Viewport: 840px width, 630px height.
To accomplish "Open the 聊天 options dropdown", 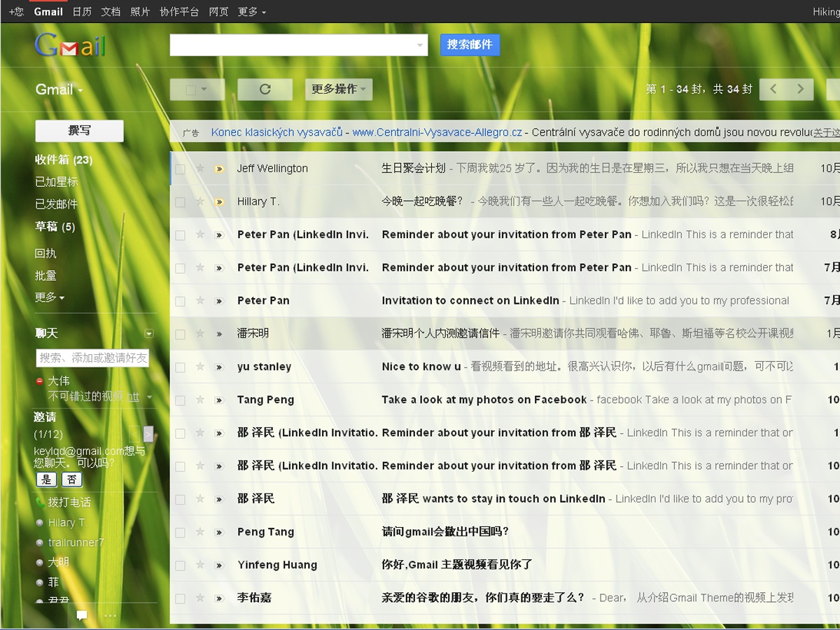I will coord(148,333).
